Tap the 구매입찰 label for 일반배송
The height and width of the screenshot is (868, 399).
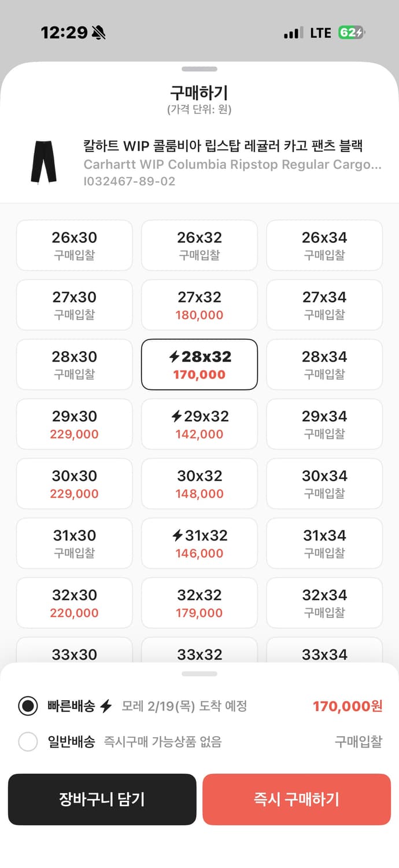359,742
